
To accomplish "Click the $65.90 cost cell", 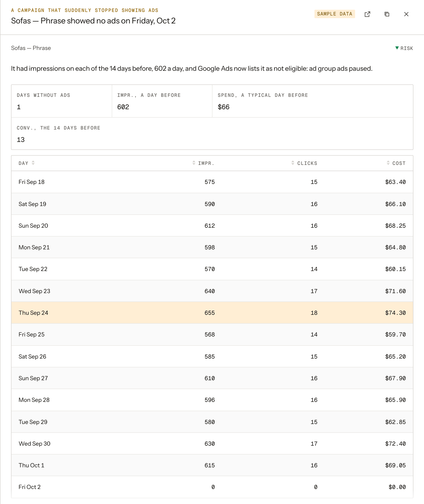I will 395,400.
